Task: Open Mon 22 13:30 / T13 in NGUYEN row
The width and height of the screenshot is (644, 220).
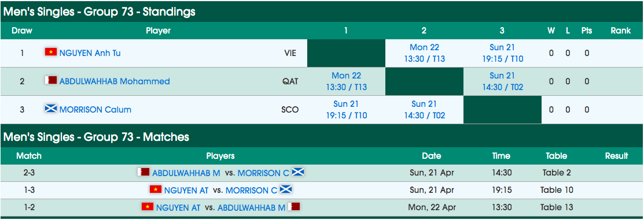Action: pyautogui.click(x=424, y=53)
